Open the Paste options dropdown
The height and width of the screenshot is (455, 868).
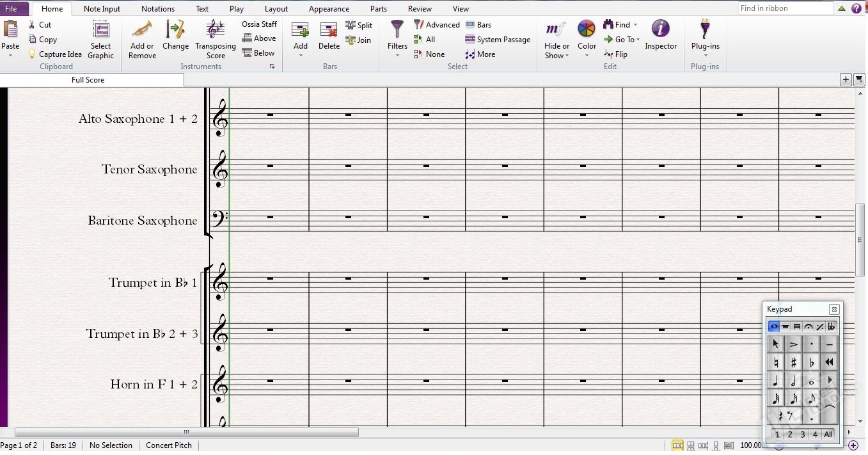pos(10,56)
